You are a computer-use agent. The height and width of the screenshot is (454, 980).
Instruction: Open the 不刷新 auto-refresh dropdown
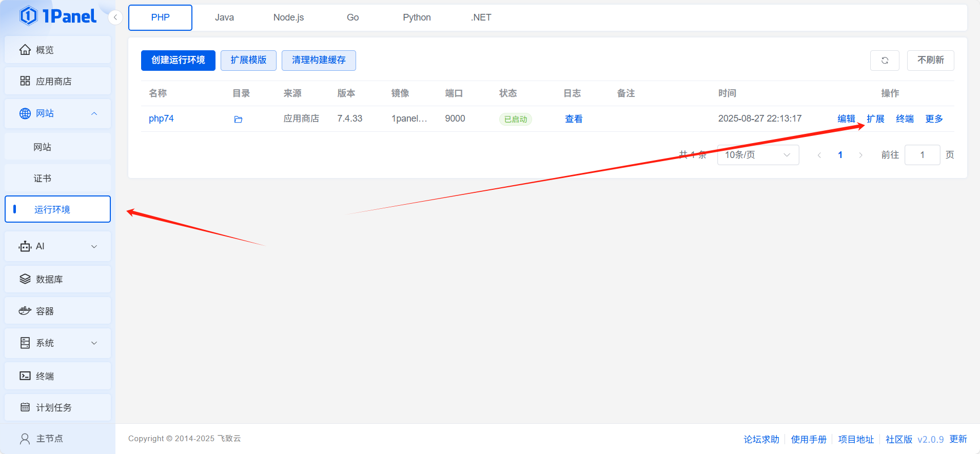tap(930, 61)
